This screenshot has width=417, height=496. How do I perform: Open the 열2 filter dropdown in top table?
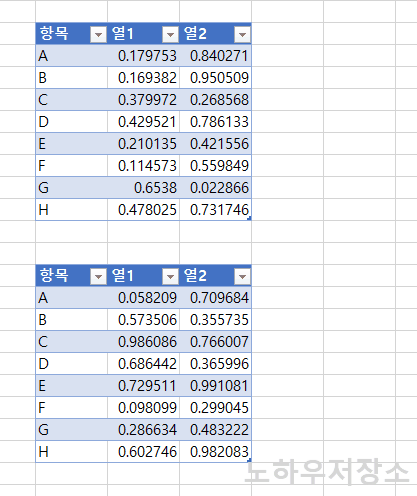pos(242,34)
